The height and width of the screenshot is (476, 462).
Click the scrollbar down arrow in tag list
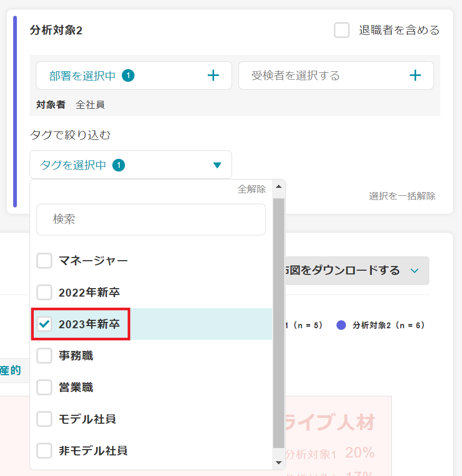[279, 463]
